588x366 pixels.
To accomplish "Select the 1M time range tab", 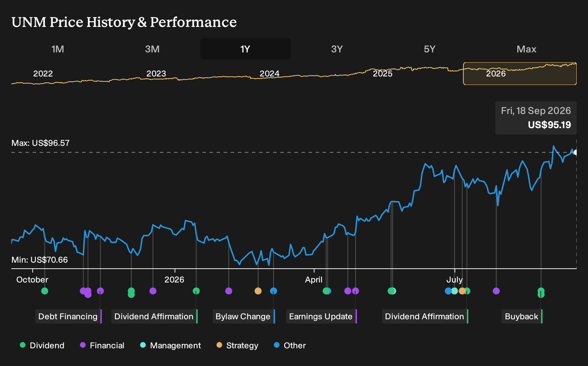I will pos(58,49).
